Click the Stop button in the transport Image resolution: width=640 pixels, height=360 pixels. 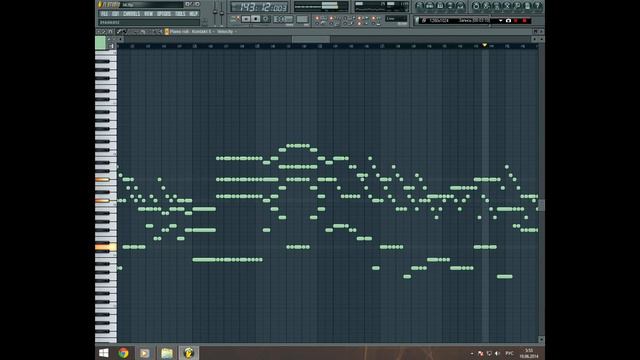(256, 19)
